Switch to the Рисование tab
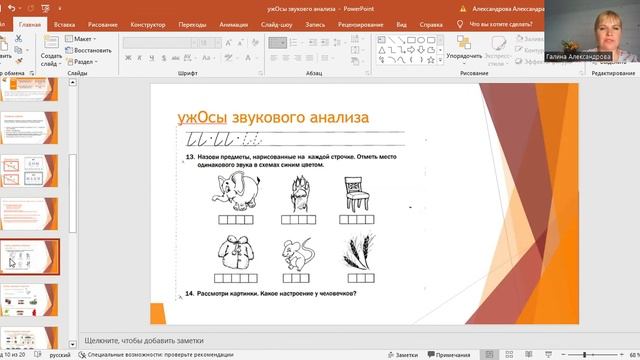Viewport: 640px width, 360px height. [x=102, y=24]
